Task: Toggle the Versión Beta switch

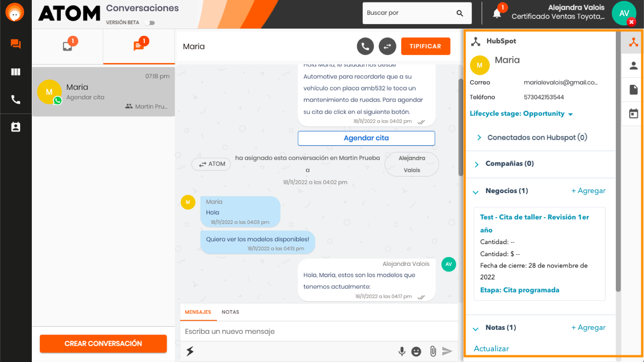Action: click(149, 23)
